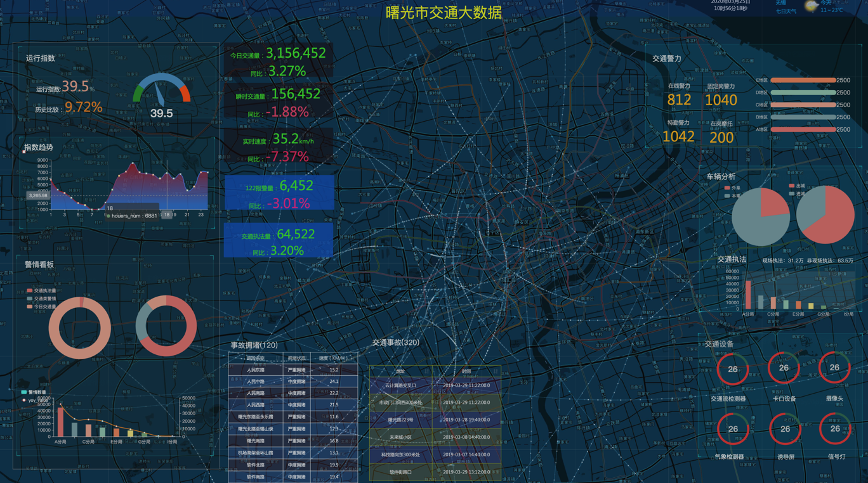Click the 云计算路交叉口 accident row
Image resolution: width=868 pixels, height=483 pixels.
coord(435,385)
